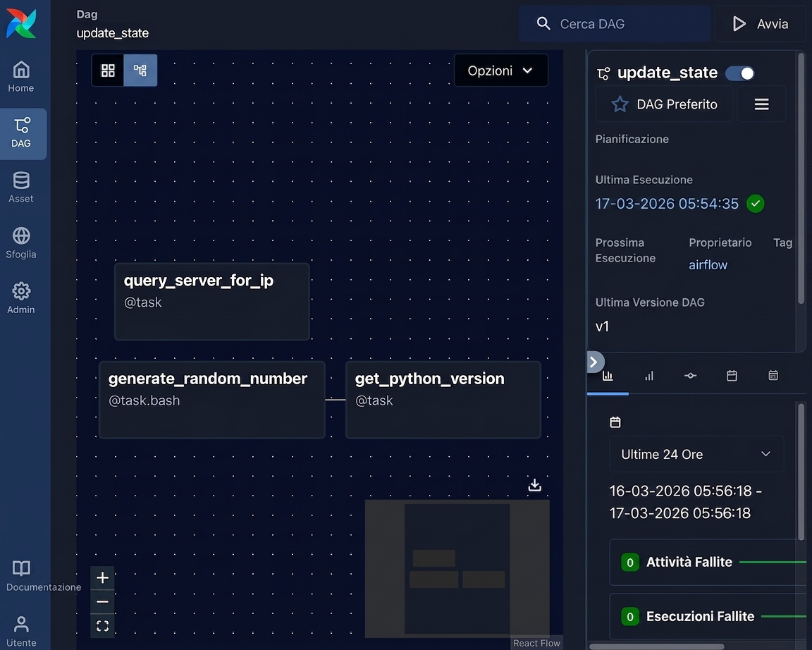Fit graph to view
812x650 pixels.
point(102,626)
